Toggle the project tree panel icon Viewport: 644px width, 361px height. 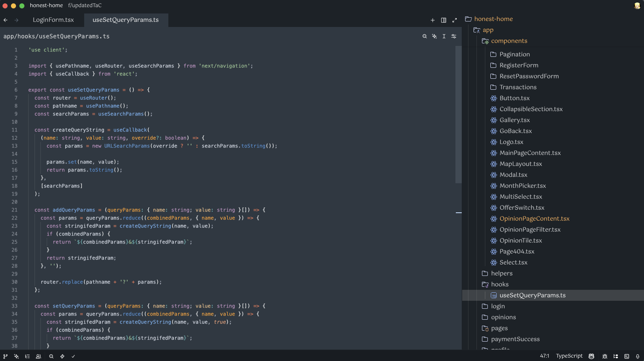[x=616, y=356]
